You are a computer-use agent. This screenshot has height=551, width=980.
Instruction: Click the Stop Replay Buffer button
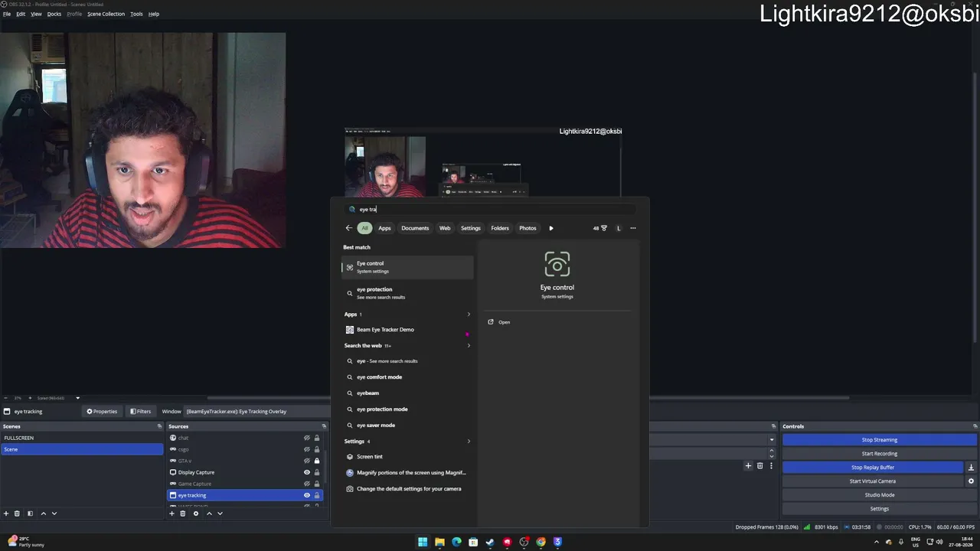873,468
